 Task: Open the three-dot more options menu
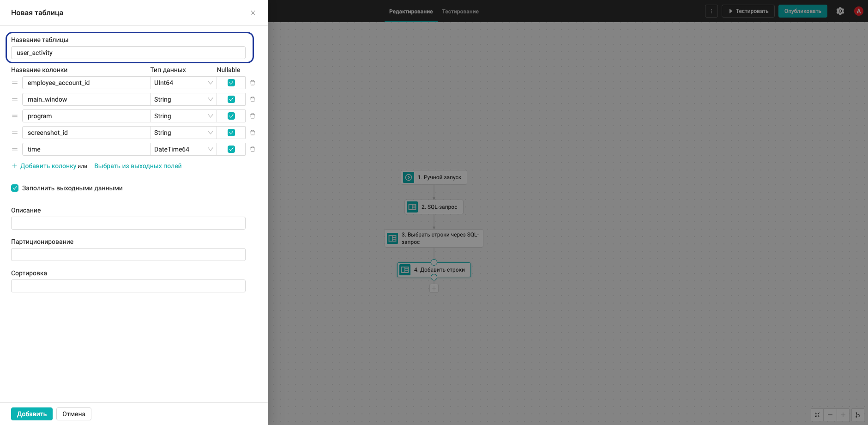pyautogui.click(x=711, y=11)
